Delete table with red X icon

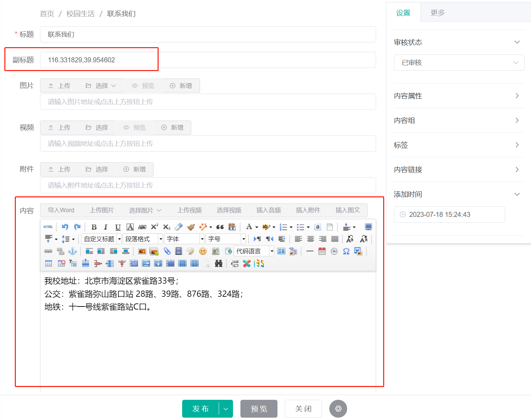pyautogui.click(x=61, y=263)
